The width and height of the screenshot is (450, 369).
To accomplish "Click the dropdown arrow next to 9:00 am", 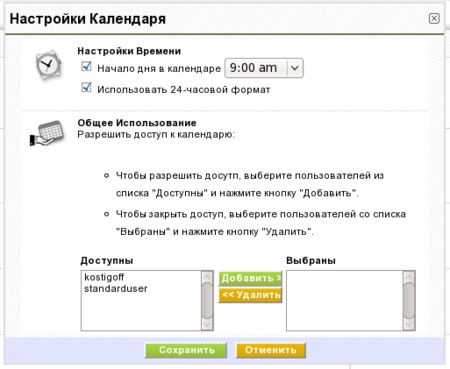I will (295, 68).
